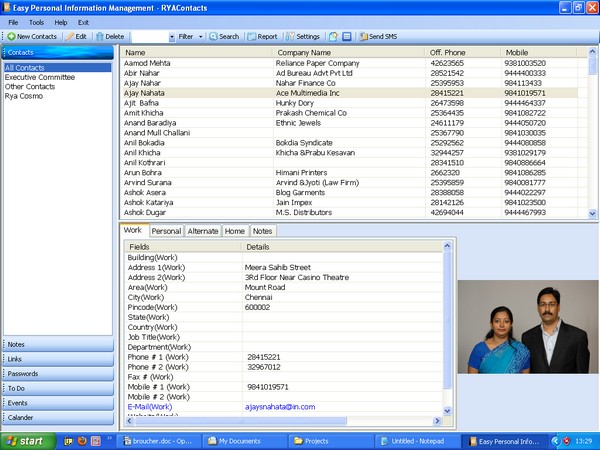
Task: Select contact Ajit Bafna
Action: coord(141,103)
